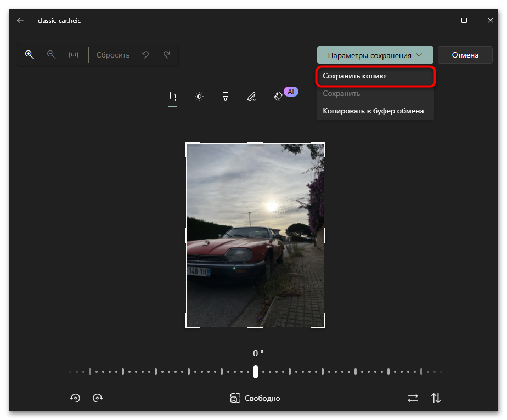
Task: Click the straighten angle slider handle
Action: pyautogui.click(x=256, y=372)
